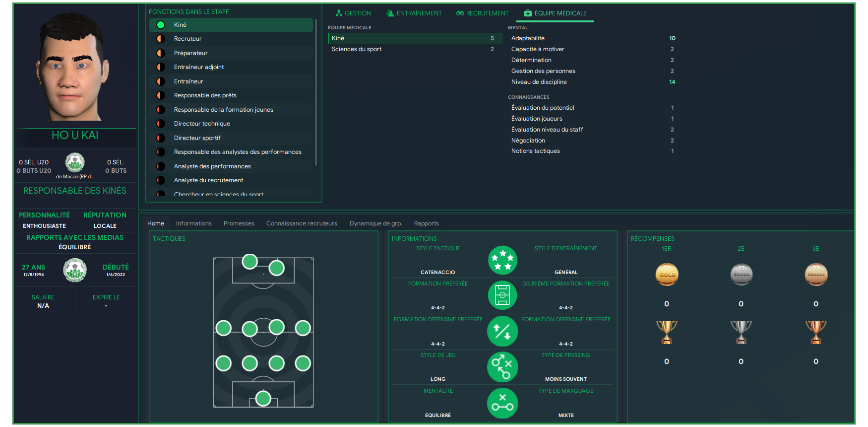Click the stars icon for Style tactique
This screenshot has height=427, width=868.
(x=502, y=260)
